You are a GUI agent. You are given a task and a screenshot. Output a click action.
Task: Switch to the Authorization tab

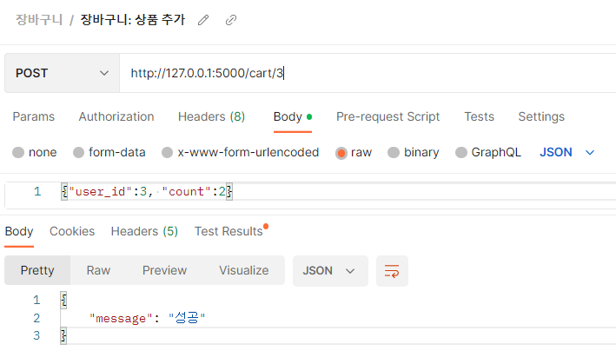click(116, 116)
